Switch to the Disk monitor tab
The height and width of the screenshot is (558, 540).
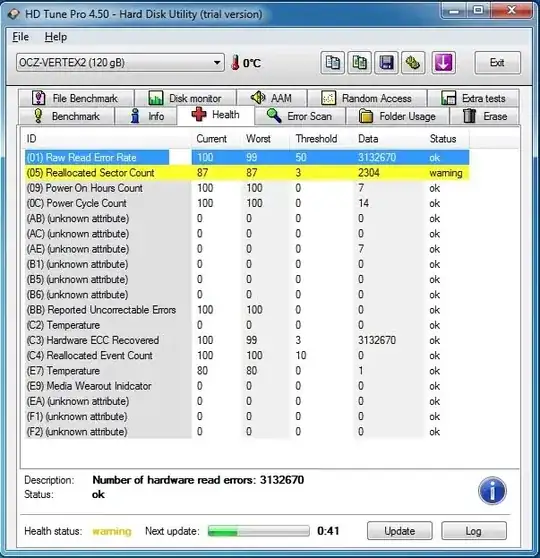pos(185,98)
